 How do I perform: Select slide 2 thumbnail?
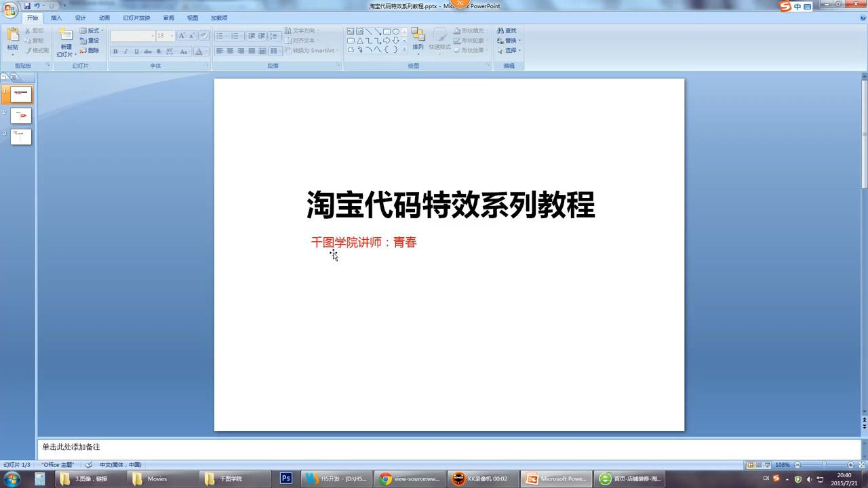pos(21,115)
